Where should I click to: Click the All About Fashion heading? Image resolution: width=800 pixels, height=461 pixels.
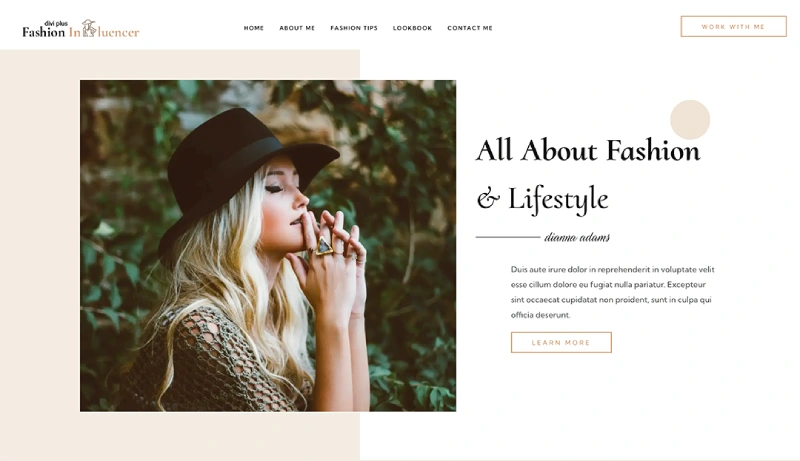(x=588, y=151)
